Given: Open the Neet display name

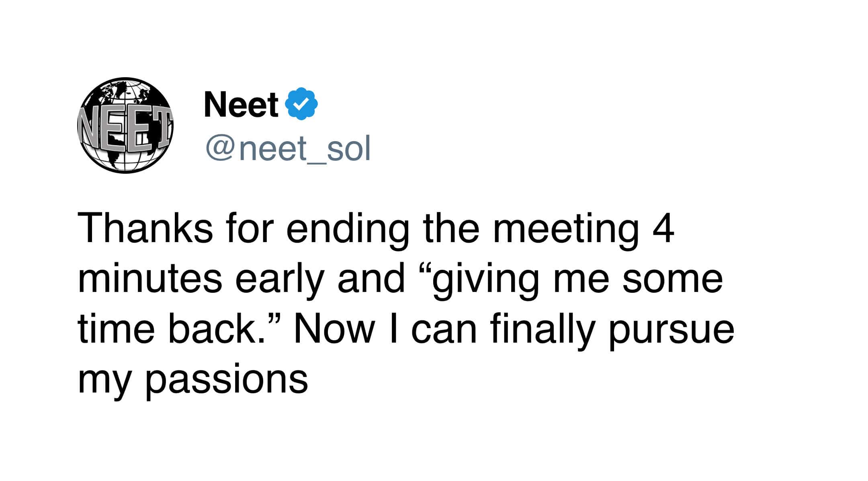Looking at the screenshot, I should coord(241,105).
